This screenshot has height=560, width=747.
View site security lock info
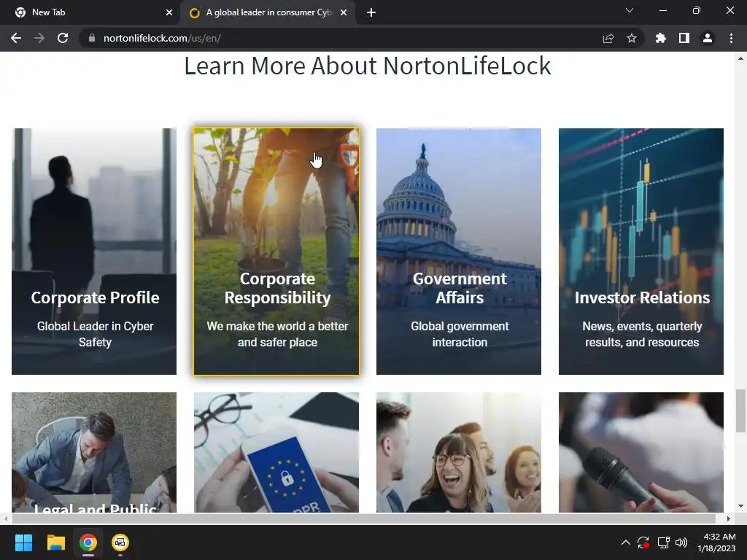tap(92, 38)
